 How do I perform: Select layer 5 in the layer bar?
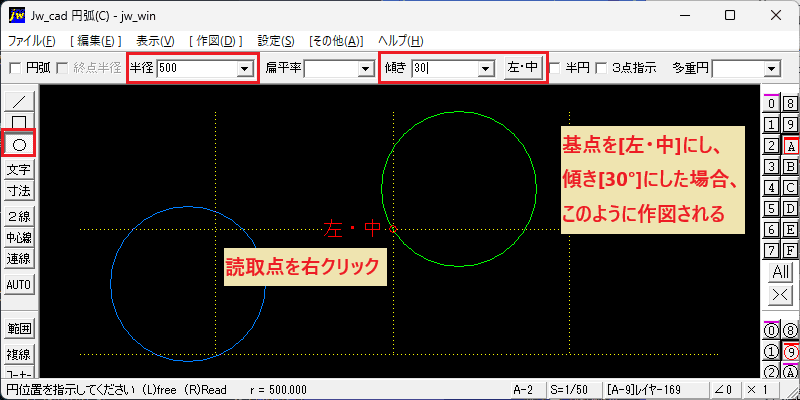coord(772,208)
